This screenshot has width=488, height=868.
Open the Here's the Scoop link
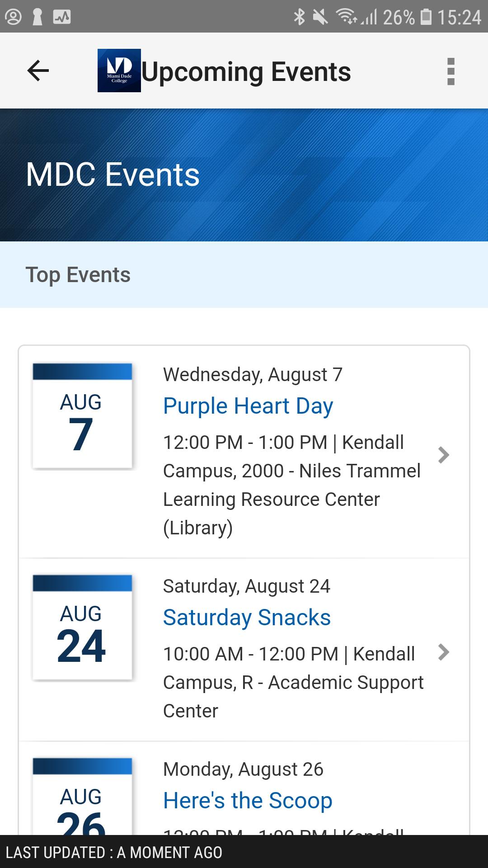coord(248,800)
